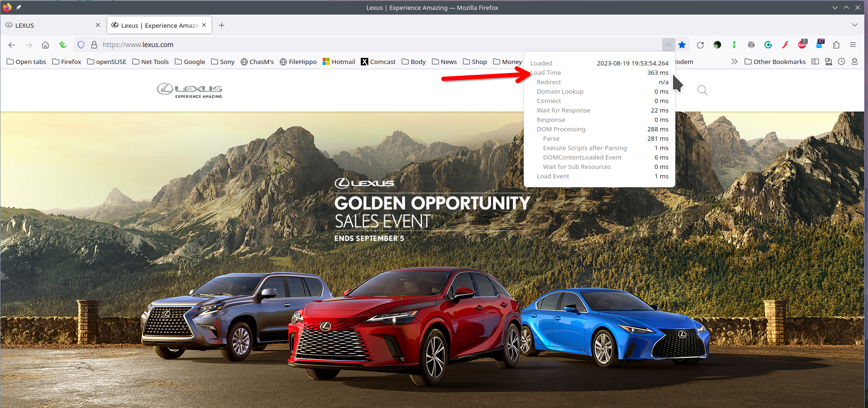Open the Other Bookmarks folder
This screenshot has height=408, width=868.
(x=775, y=62)
